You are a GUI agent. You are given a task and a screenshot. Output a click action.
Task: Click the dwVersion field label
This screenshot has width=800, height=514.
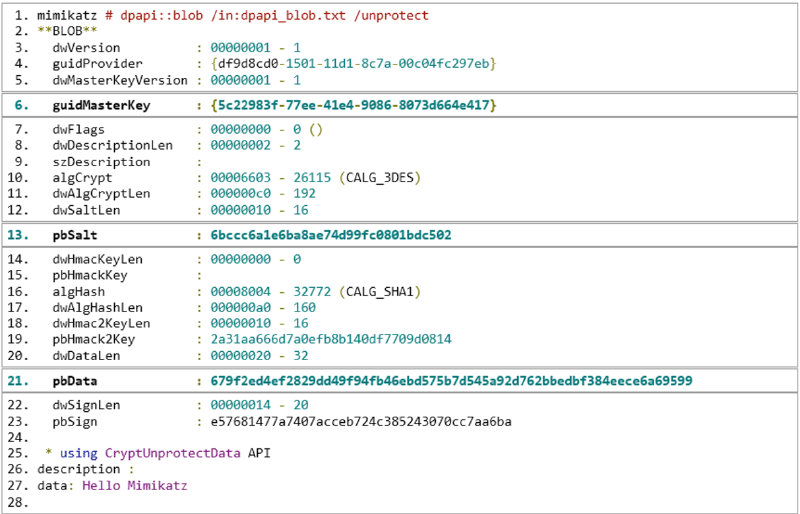[x=86, y=48]
